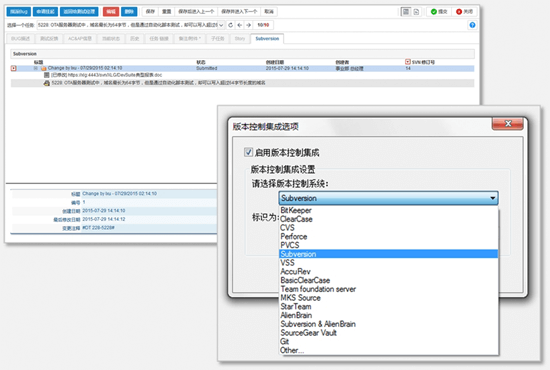Click SVN revision value 14 cell

pos(408,68)
